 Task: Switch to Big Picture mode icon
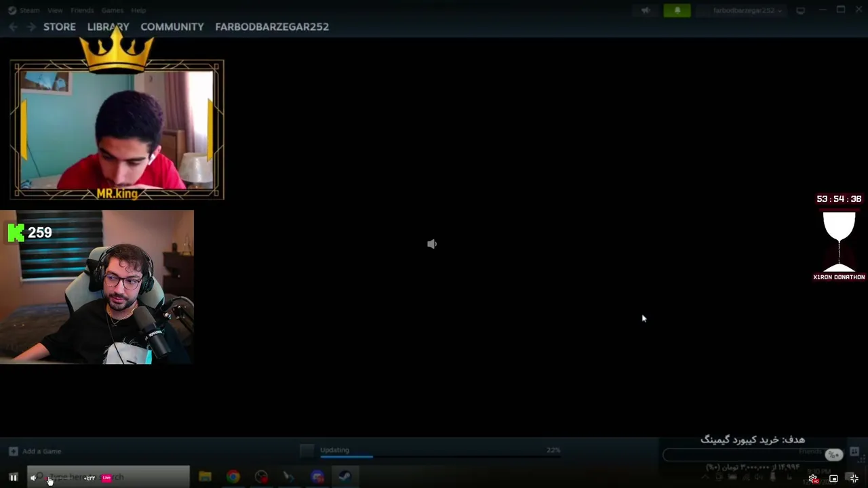click(801, 10)
